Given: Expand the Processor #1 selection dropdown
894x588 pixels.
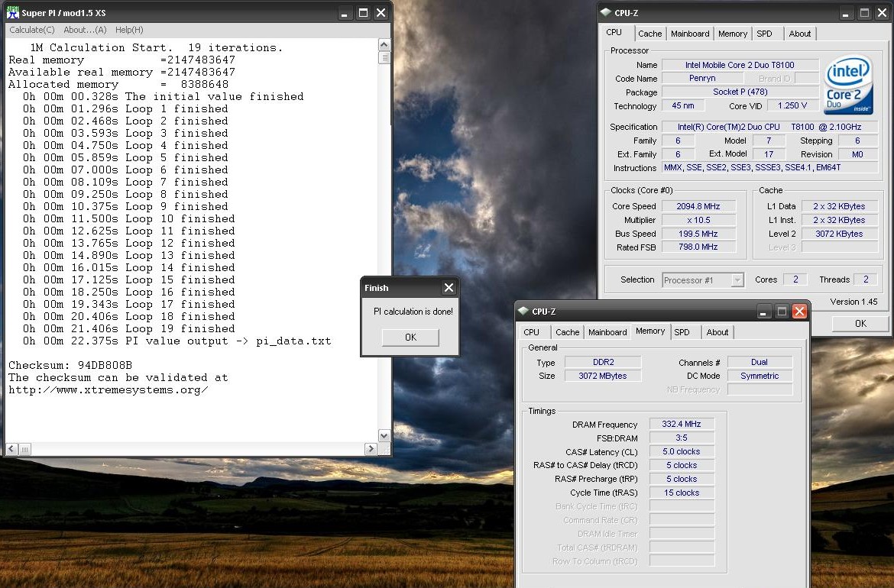Looking at the screenshot, I should click(738, 279).
